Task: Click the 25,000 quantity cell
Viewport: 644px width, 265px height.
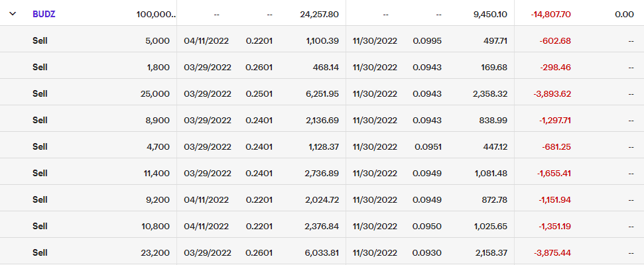Action: pyautogui.click(x=155, y=93)
